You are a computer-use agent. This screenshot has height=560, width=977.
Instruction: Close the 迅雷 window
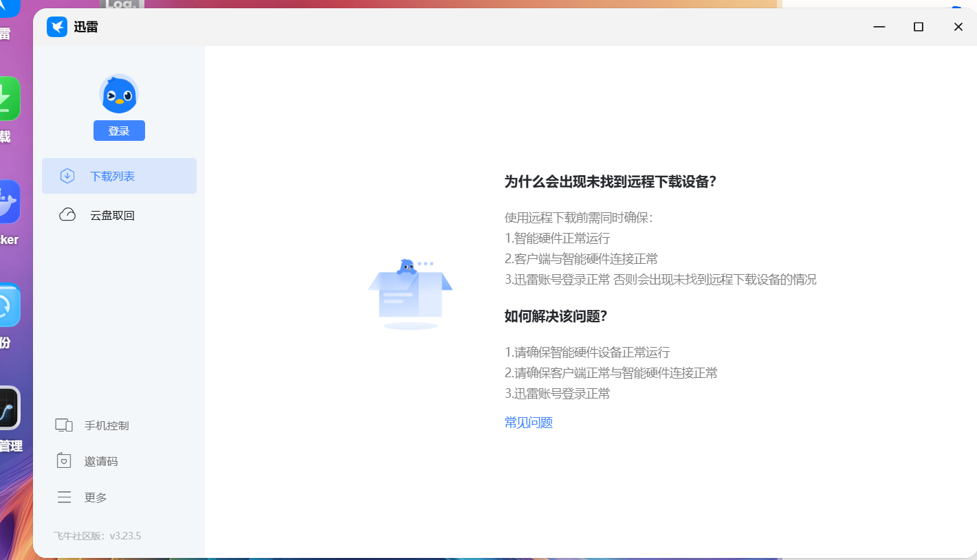click(x=958, y=27)
